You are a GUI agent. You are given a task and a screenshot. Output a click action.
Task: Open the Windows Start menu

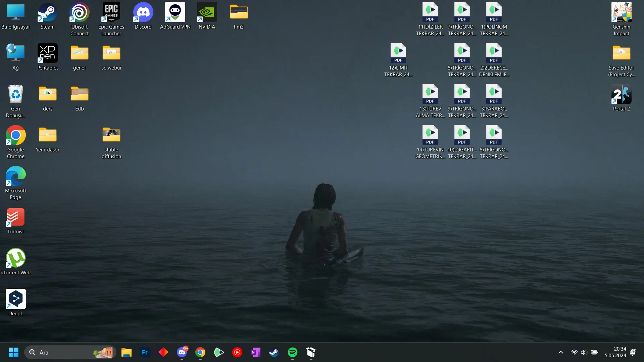(13, 352)
